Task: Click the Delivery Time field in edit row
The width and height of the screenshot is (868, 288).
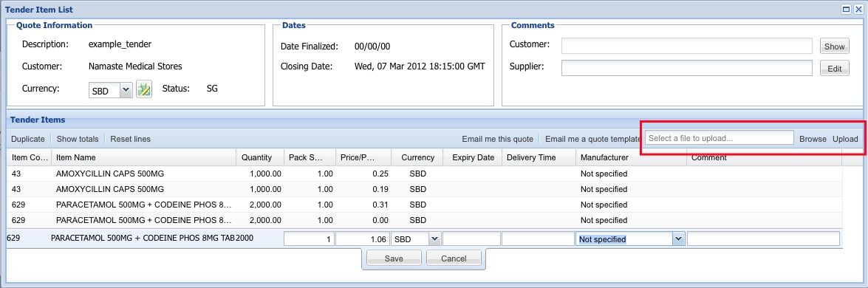Action: [x=538, y=239]
